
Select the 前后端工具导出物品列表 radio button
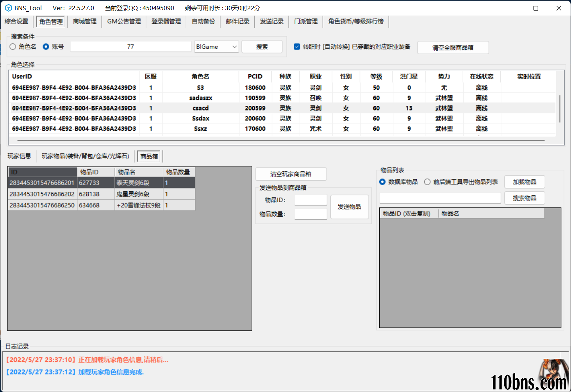coord(461,182)
